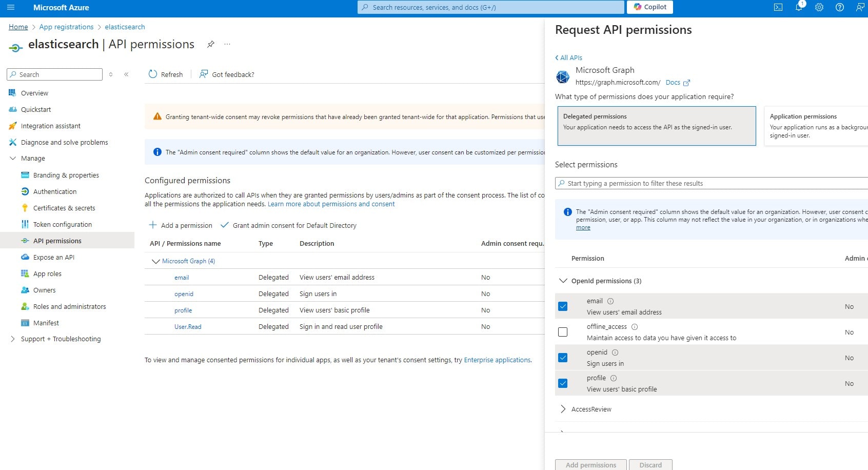Go back to All APIs

(569, 57)
